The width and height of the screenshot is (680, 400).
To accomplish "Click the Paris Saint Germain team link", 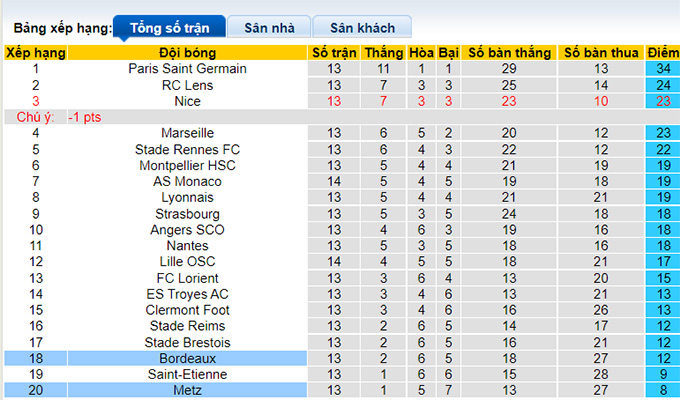I will coord(187,69).
